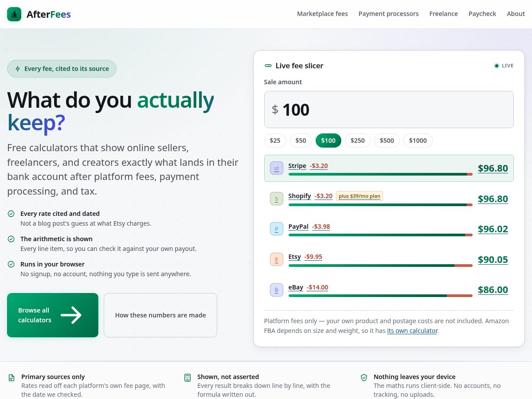Click the Shopify platform icon
This screenshot has height=399, width=532.
(x=277, y=199)
